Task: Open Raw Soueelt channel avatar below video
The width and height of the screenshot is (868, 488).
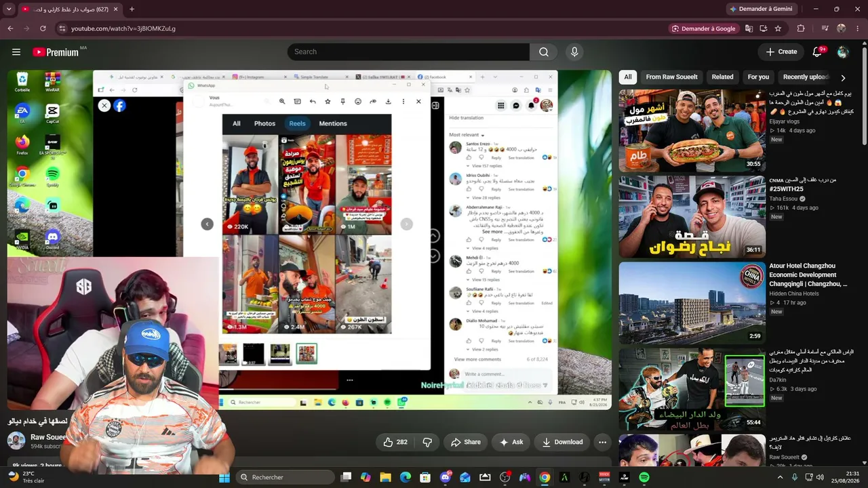Action: [x=16, y=441]
